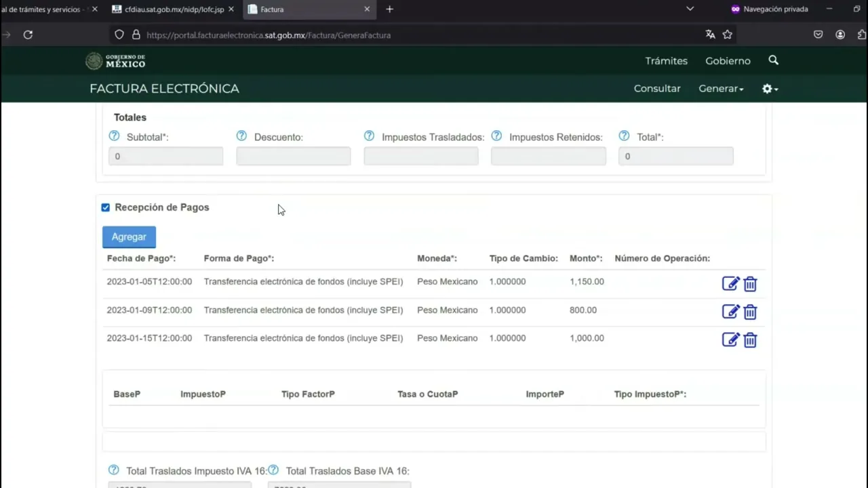This screenshot has height=488, width=868.
Task: Delete the 2023-01-05 payment row
Action: [x=750, y=284]
